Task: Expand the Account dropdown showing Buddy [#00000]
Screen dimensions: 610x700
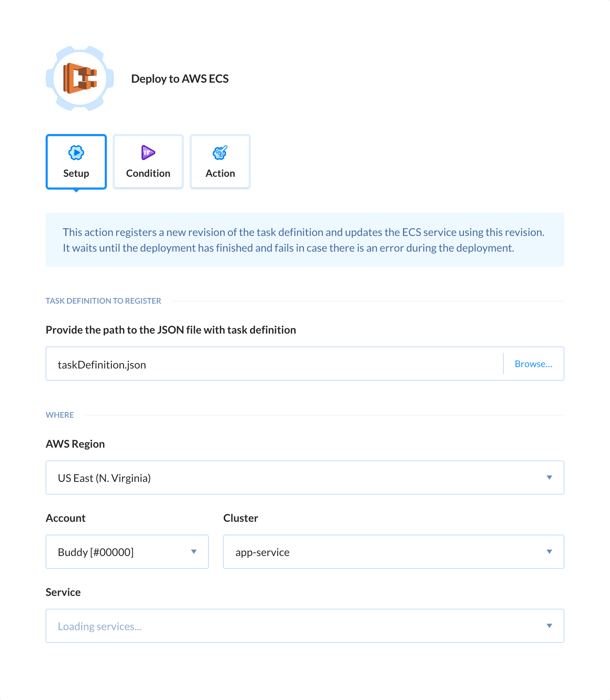Action: 127,552
